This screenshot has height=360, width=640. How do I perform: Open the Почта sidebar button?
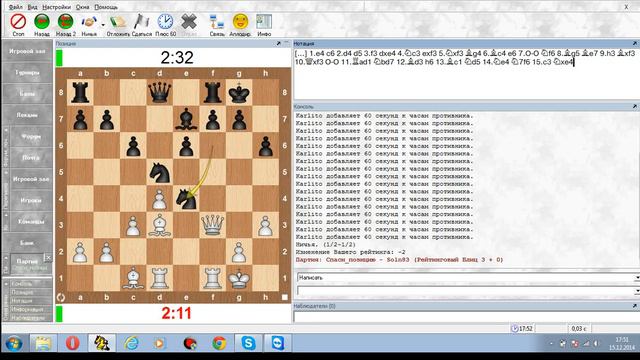pyautogui.click(x=31, y=158)
